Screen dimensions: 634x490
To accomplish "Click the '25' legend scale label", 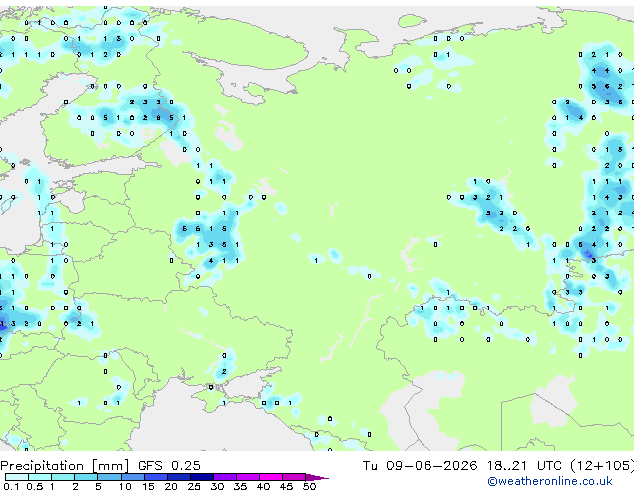I will point(194,486).
